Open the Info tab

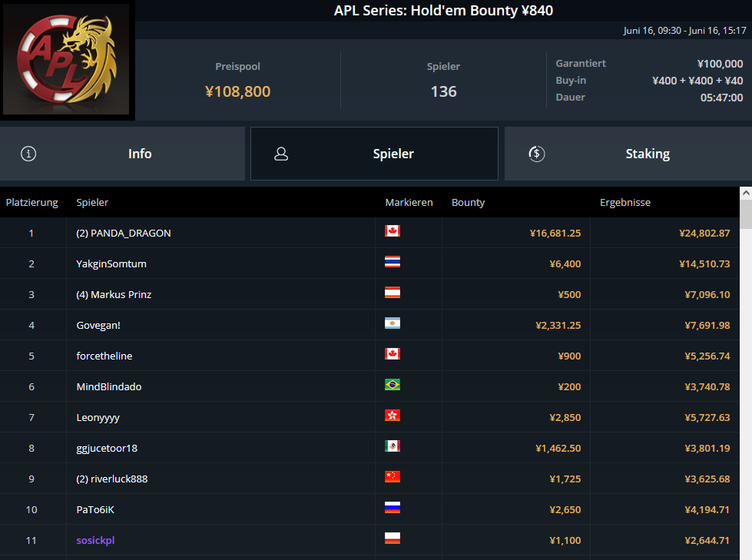(x=122, y=154)
